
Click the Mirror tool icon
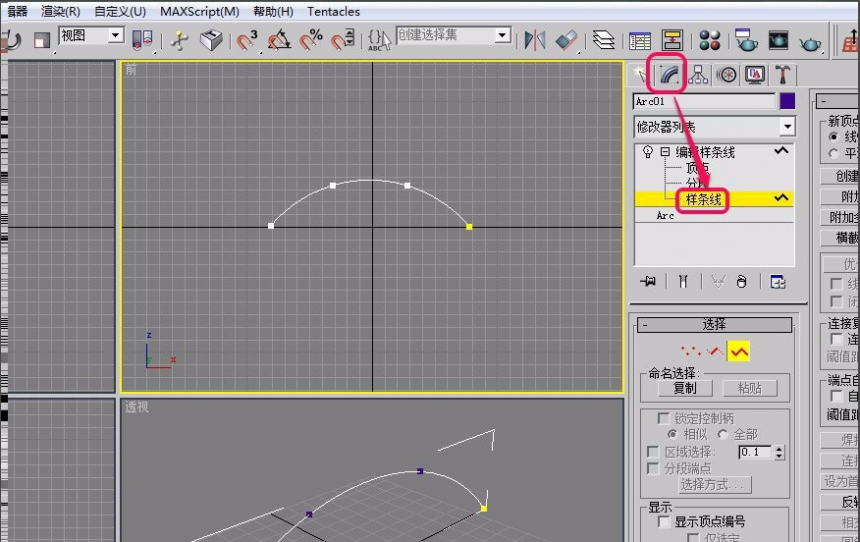pos(535,40)
